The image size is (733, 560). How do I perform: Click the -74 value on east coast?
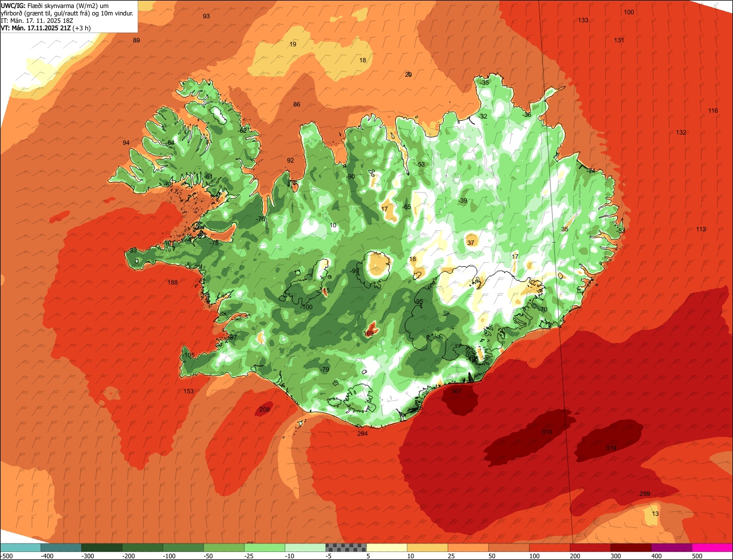[x=591, y=170]
